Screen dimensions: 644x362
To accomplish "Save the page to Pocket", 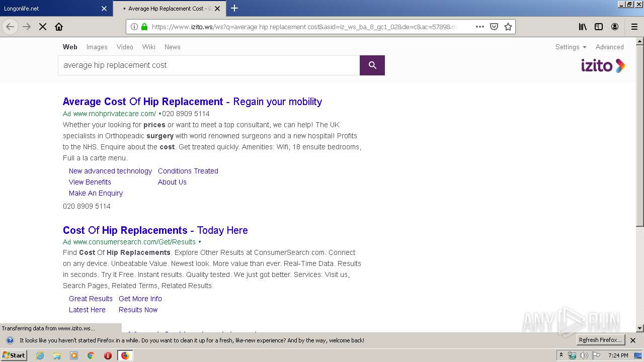I will [494, 27].
